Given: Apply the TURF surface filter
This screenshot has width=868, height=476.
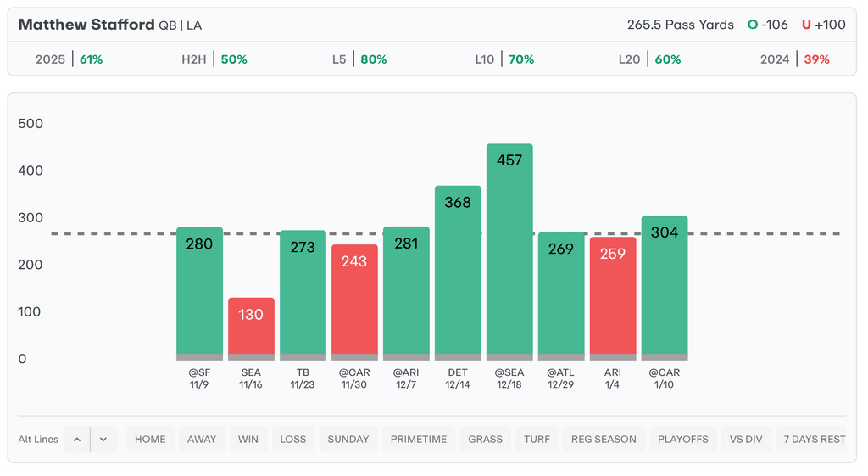Looking at the screenshot, I should tap(537, 440).
